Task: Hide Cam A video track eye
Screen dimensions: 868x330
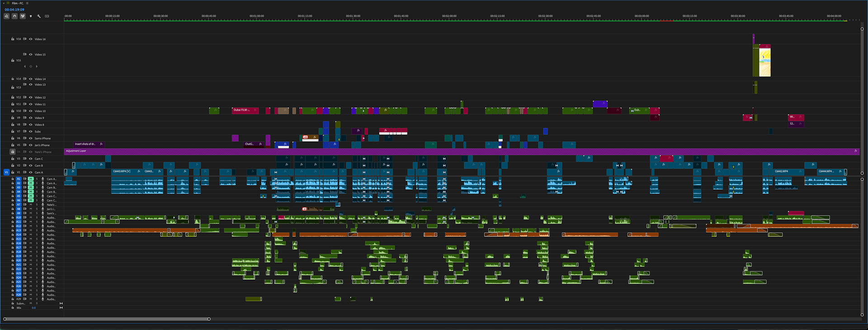Action: [x=31, y=172]
